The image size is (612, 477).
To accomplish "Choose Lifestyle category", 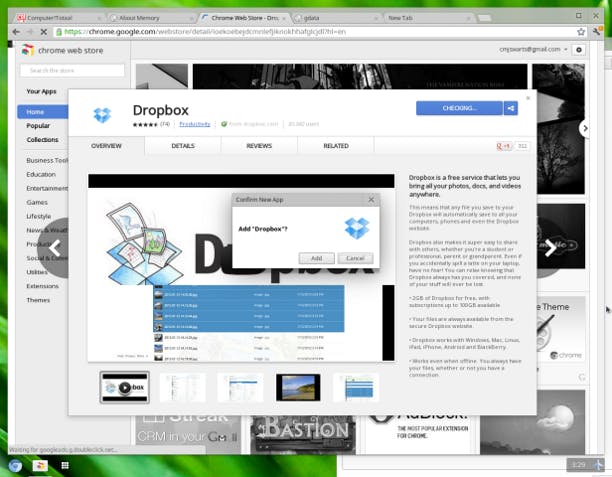I will coord(39,216).
